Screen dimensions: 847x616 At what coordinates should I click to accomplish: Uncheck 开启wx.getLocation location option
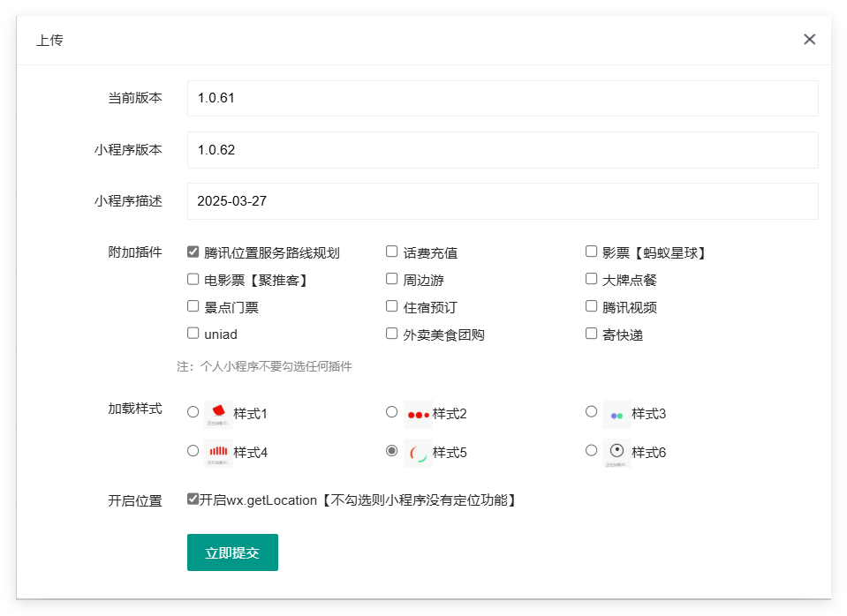[x=193, y=499]
